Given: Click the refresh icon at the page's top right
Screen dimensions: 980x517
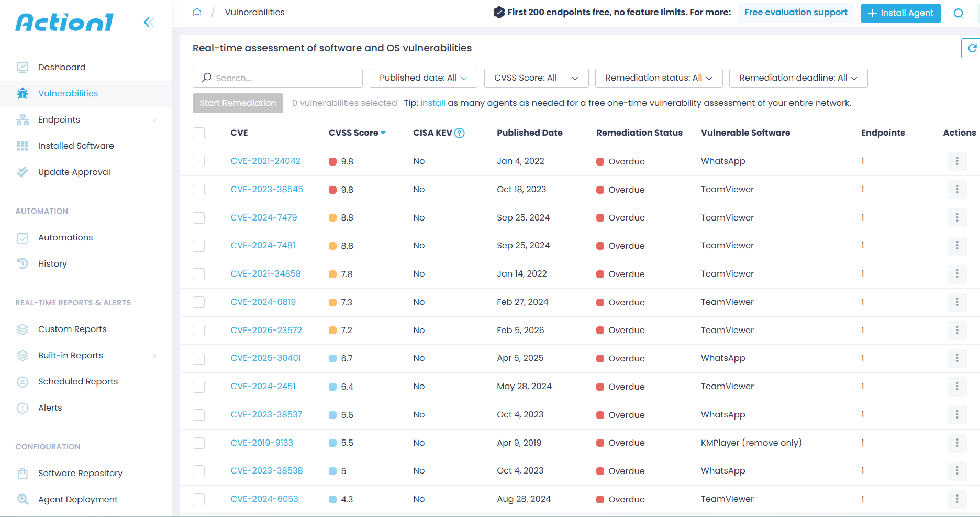Looking at the screenshot, I should point(972,48).
